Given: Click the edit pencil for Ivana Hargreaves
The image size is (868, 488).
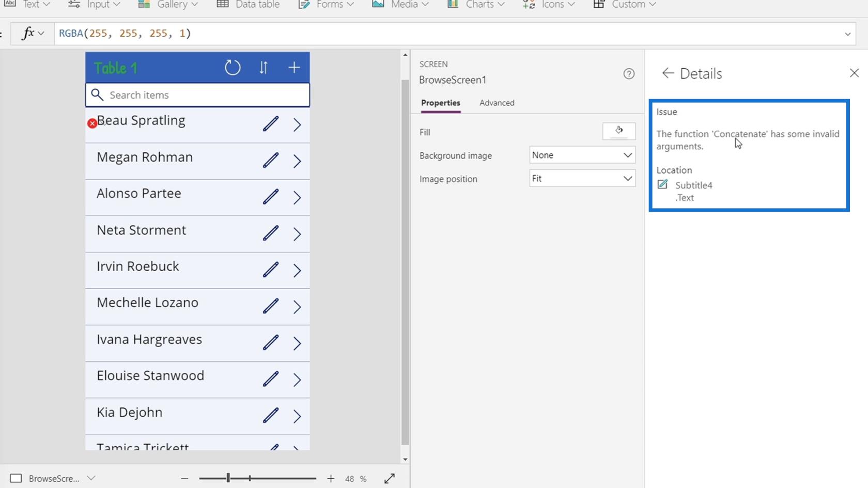Looking at the screenshot, I should click(x=271, y=343).
